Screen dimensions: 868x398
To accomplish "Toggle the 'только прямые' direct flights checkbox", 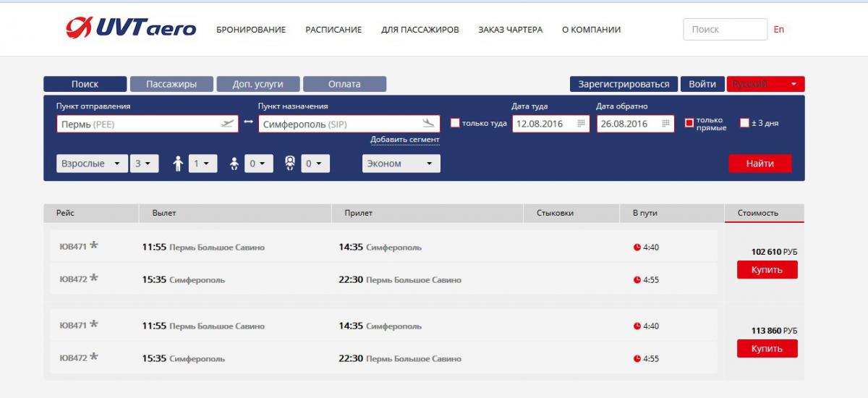I will pyautogui.click(x=689, y=123).
